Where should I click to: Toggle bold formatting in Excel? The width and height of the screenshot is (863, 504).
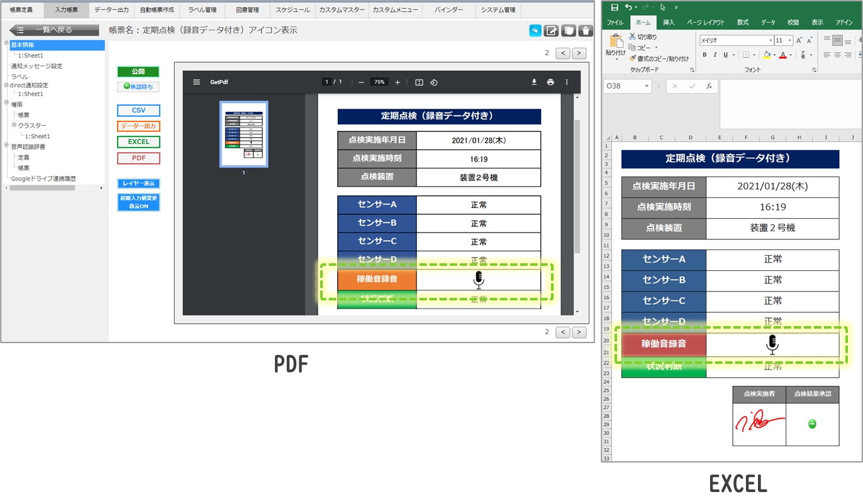point(704,55)
